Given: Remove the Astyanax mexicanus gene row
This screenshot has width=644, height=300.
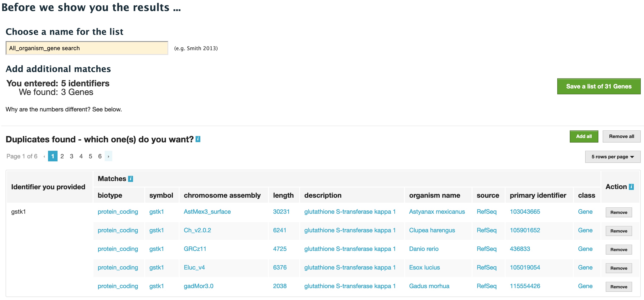Looking at the screenshot, I should 619,212.
